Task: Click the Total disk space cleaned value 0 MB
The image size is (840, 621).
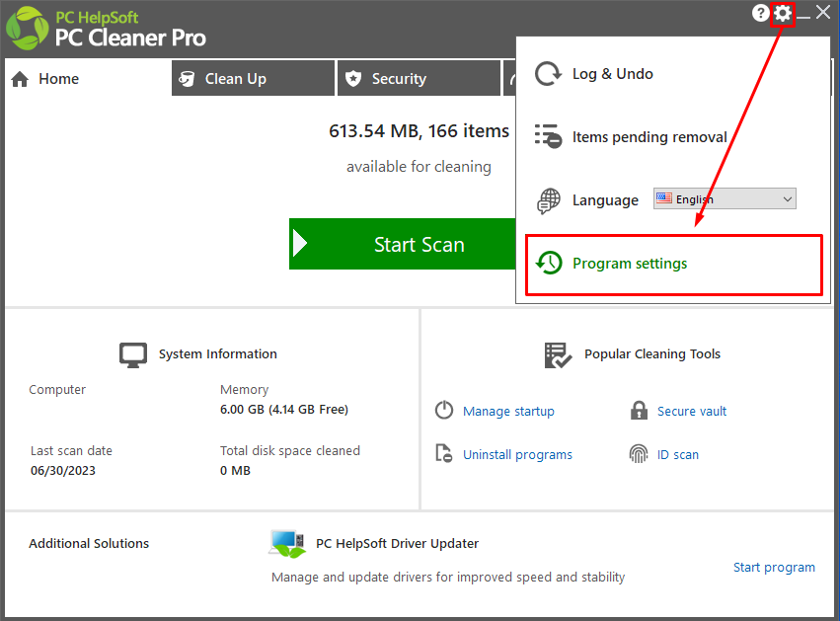Action: pyautogui.click(x=235, y=470)
